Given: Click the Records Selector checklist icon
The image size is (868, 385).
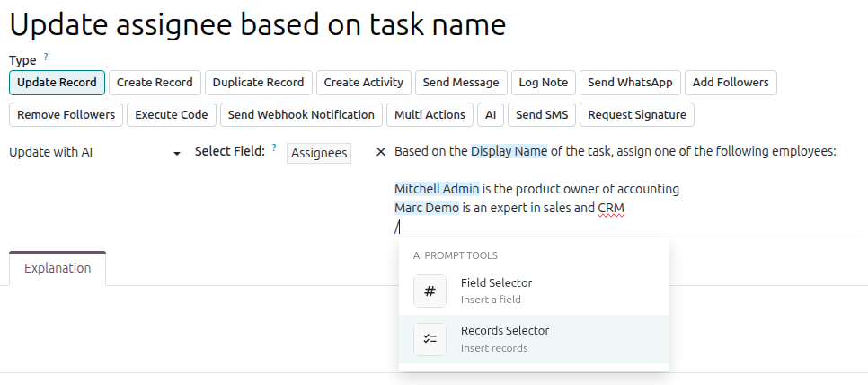Looking at the screenshot, I should click(x=430, y=339).
